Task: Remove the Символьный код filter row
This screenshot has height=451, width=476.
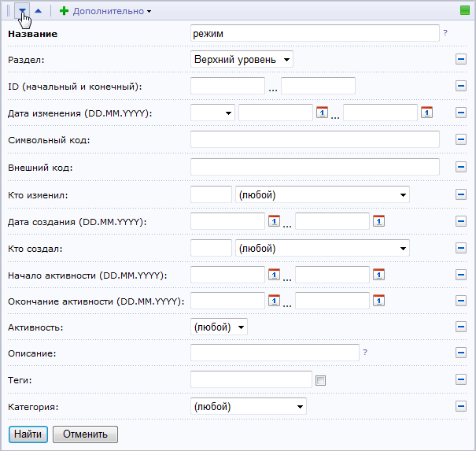Action: (x=461, y=140)
